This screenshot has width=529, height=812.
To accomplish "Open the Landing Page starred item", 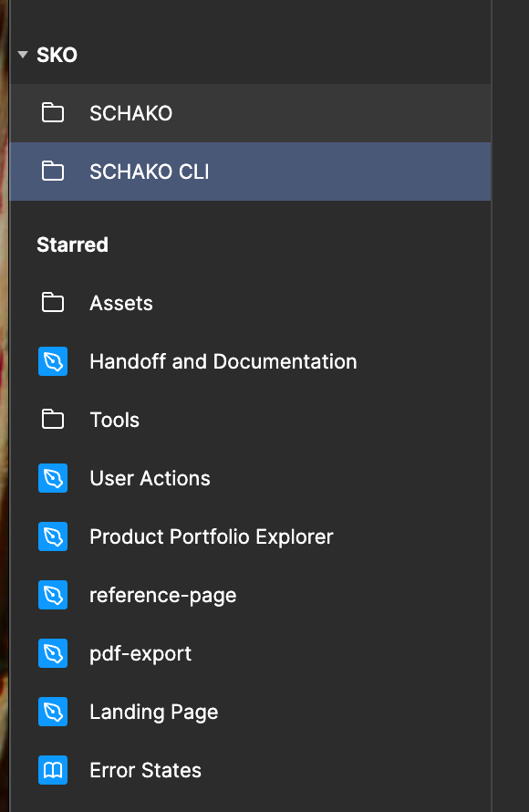I will click(154, 713).
